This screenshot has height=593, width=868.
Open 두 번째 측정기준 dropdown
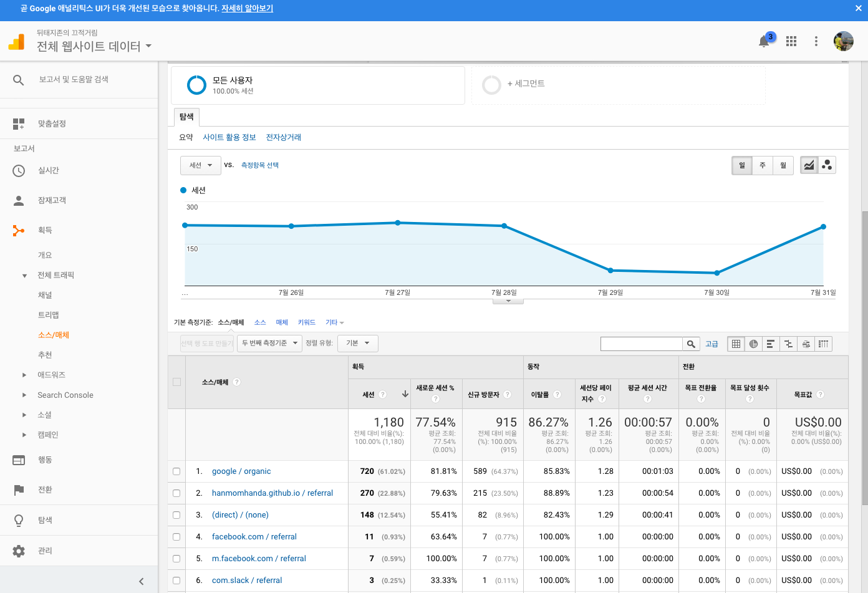pyautogui.click(x=269, y=344)
